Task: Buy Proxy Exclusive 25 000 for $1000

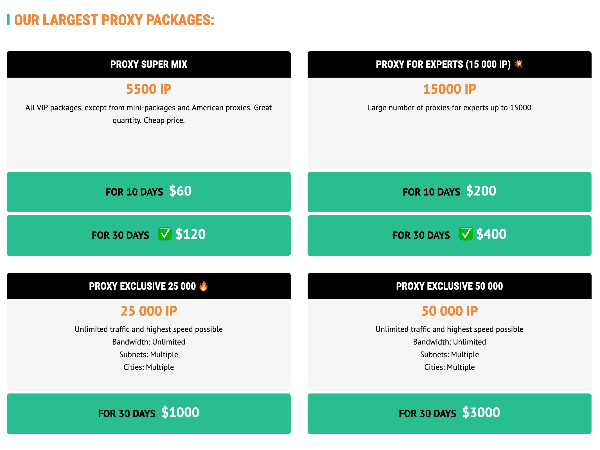Action: click(x=148, y=413)
